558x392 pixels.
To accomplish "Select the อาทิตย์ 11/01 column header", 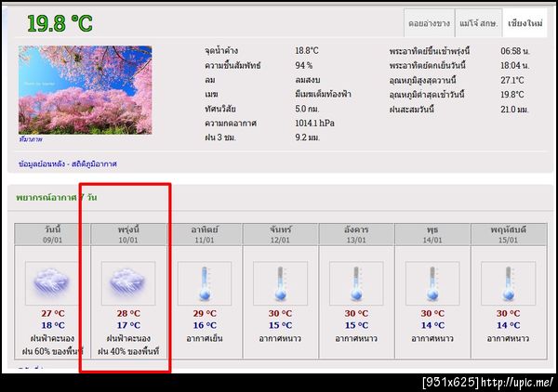I will pyautogui.click(x=205, y=234).
